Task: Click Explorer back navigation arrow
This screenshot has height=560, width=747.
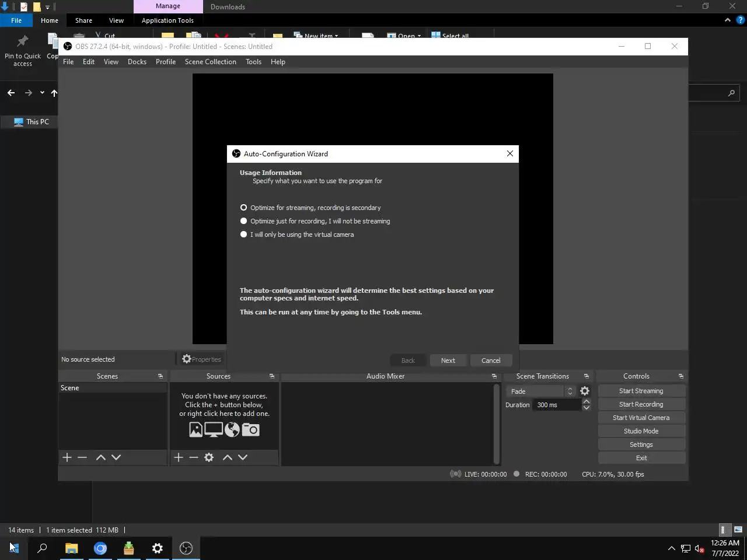Action: tap(11, 93)
